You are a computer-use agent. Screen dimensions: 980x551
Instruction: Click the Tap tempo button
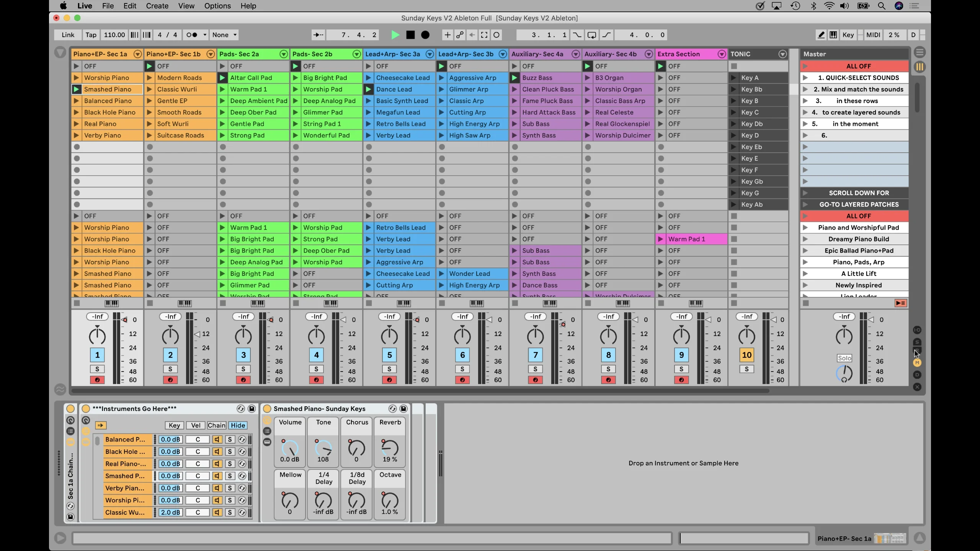[x=91, y=35]
